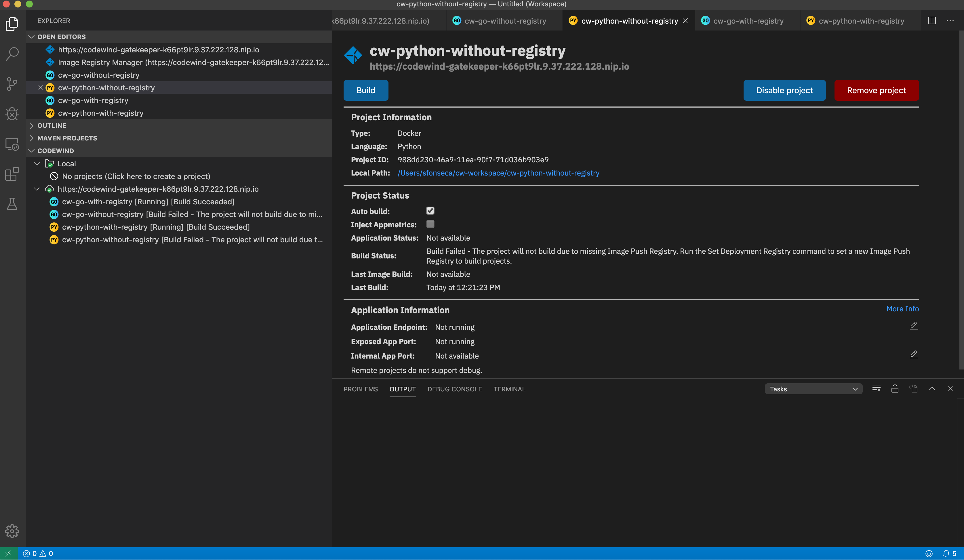Open the Source Control view
Viewport: 964px width, 560px height.
click(12, 84)
